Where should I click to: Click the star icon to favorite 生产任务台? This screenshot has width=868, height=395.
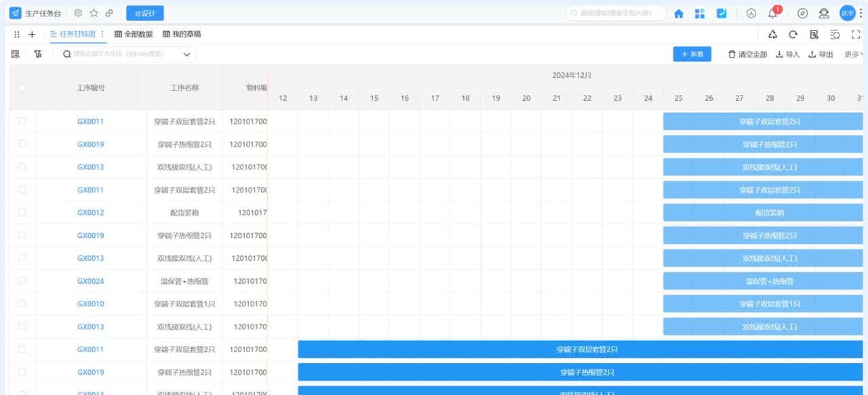coord(94,13)
